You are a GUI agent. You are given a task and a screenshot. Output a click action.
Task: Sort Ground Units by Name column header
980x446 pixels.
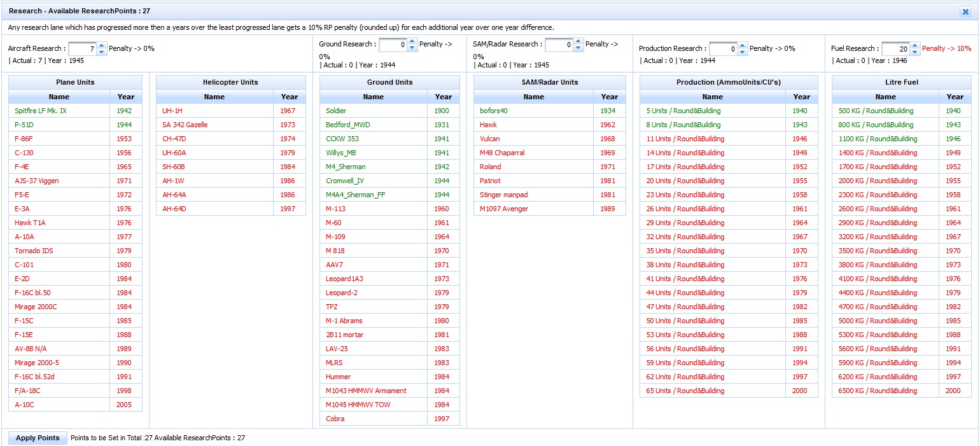pyautogui.click(x=373, y=97)
